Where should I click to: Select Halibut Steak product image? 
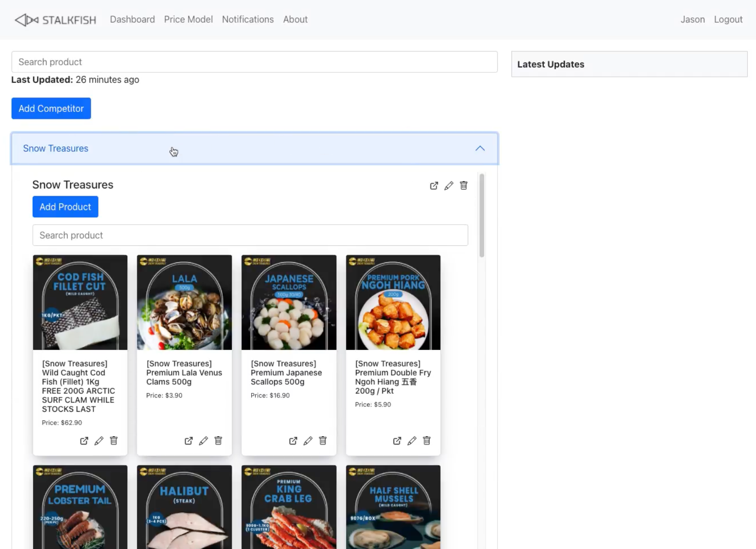185,507
